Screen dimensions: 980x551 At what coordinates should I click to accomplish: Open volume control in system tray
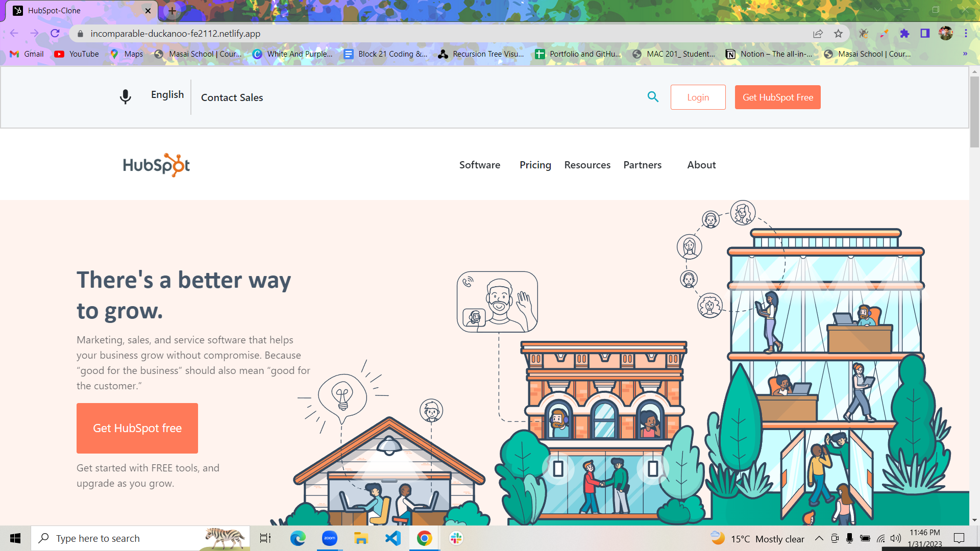[896, 538]
